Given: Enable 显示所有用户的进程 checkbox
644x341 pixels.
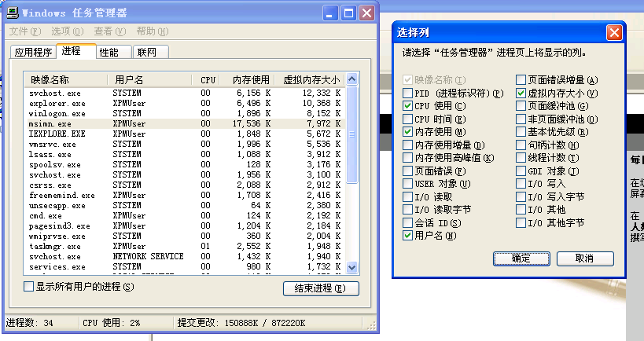Looking at the screenshot, I should [28, 287].
